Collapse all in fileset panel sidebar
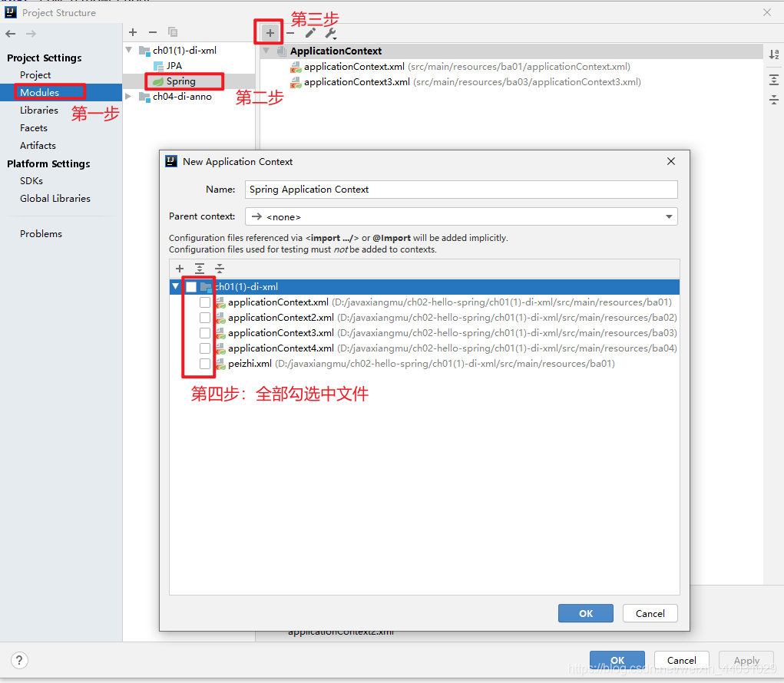This screenshot has width=784, height=683. [x=773, y=100]
